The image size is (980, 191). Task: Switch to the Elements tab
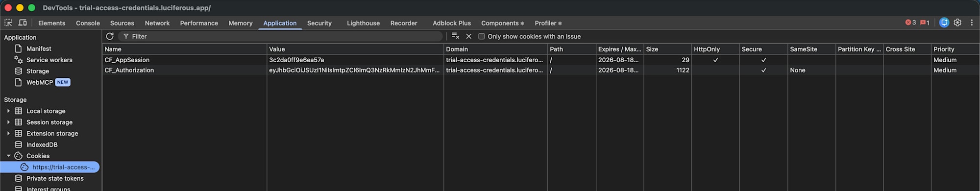pyautogui.click(x=51, y=23)
